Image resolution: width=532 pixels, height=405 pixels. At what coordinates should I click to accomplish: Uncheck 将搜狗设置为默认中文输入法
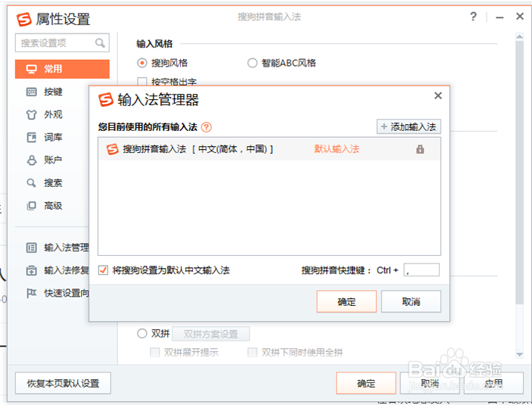pyautogui.click(x=103, y=270)
